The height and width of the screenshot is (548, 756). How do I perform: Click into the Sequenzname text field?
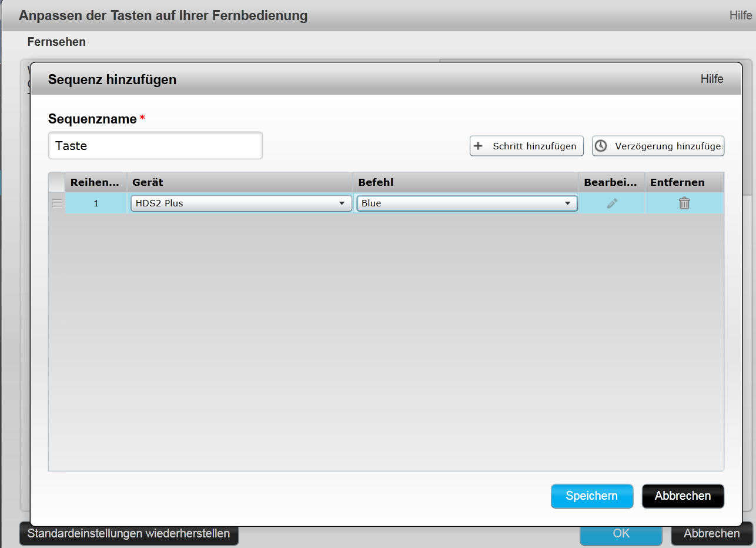pos(155,146)
